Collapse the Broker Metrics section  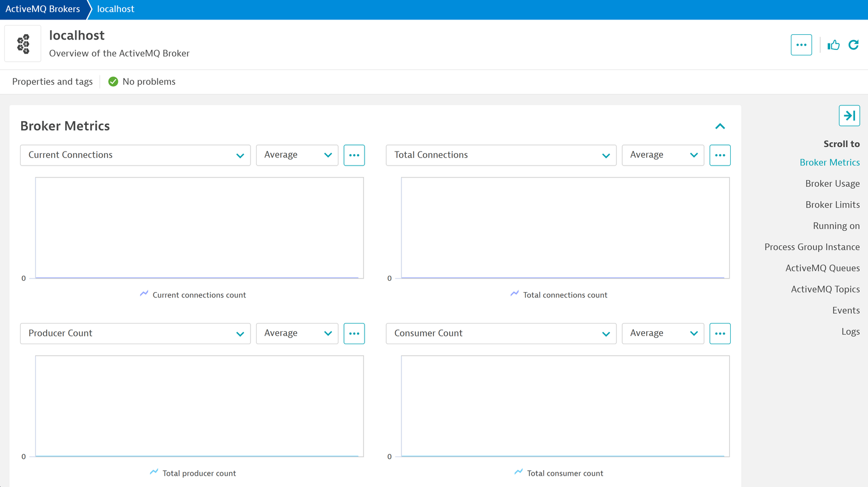[x=720, y=126]
